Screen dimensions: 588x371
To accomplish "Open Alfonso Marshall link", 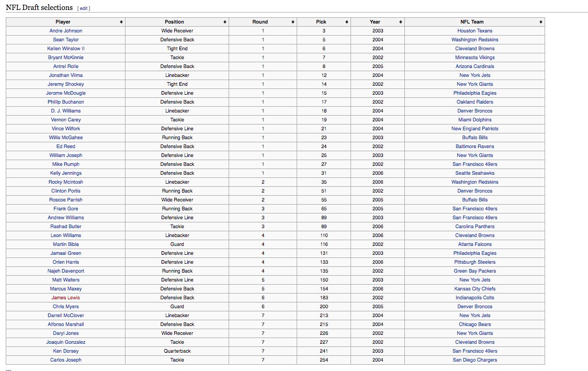I will 65,324.
